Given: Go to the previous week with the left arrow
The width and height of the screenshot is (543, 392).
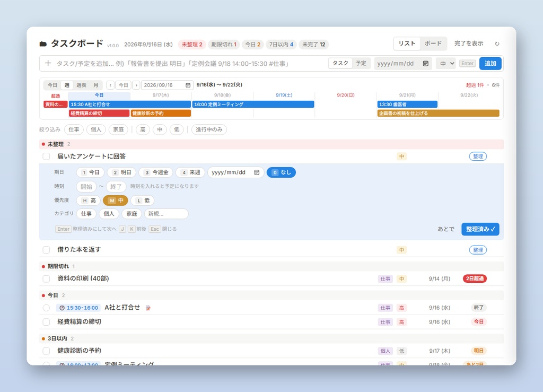Looking at the screenshot, I should pyautogui.click(x=110, y=85).
